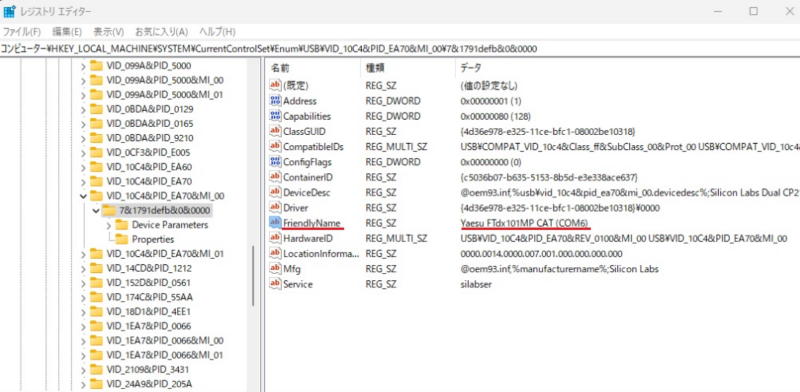Screen dimensions: 800x392
Task: Expand the VID_099A&PID_5000&MI_00 key
Action: [83, 80]
